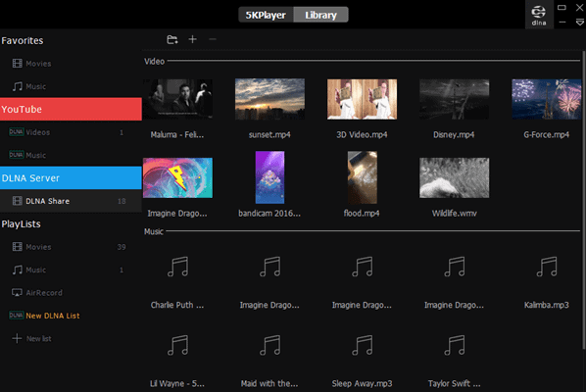Open the DLNA icon in title bar

[539, 15]
